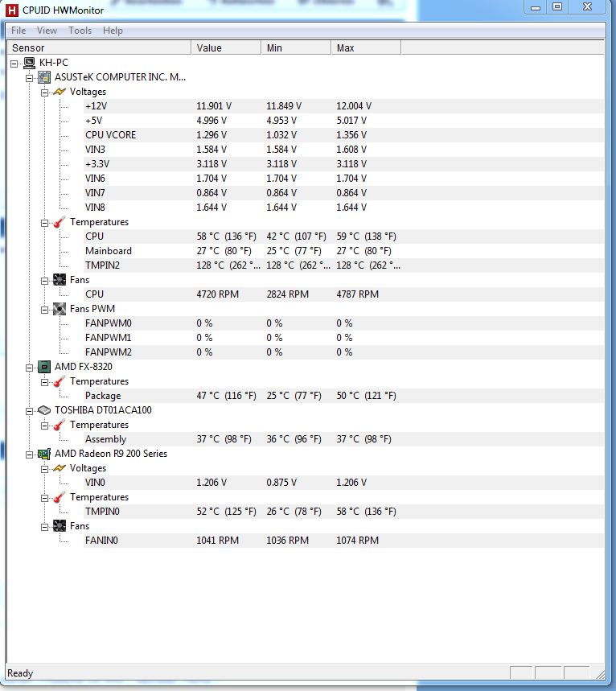Viewport: 616px width, 691px height.
Task: Click the CPU 58 °C temperature value
Action: pos(226,237)
